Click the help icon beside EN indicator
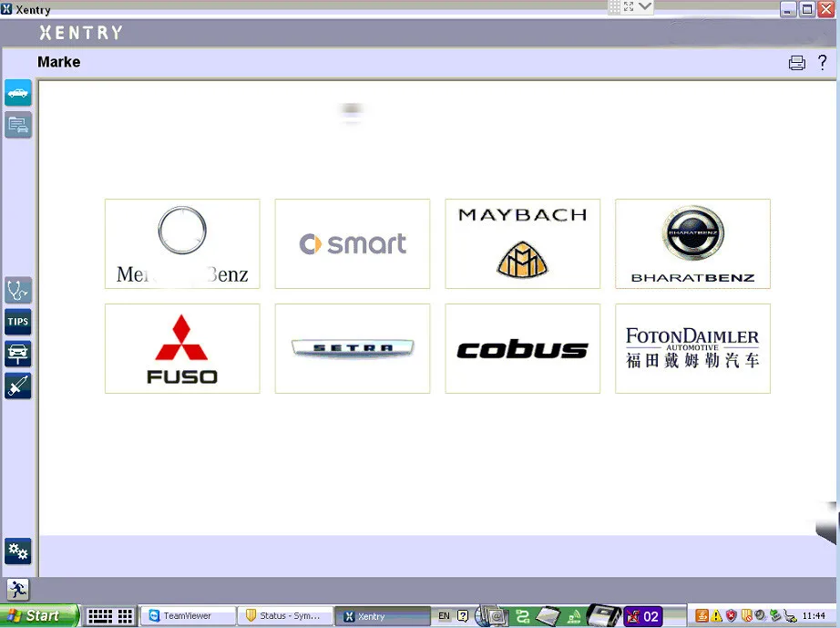This screenshot has width=840, height=628. (463, 616)
